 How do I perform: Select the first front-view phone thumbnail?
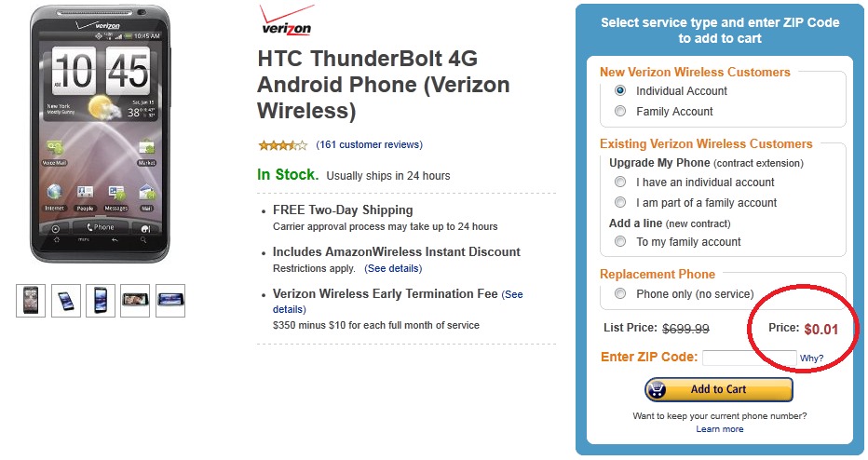31,301
